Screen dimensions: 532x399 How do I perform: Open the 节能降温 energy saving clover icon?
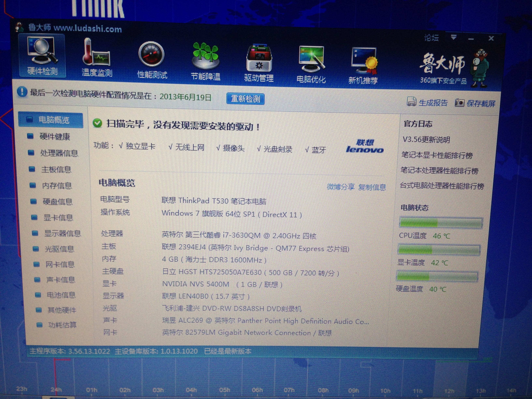(205, 62)
